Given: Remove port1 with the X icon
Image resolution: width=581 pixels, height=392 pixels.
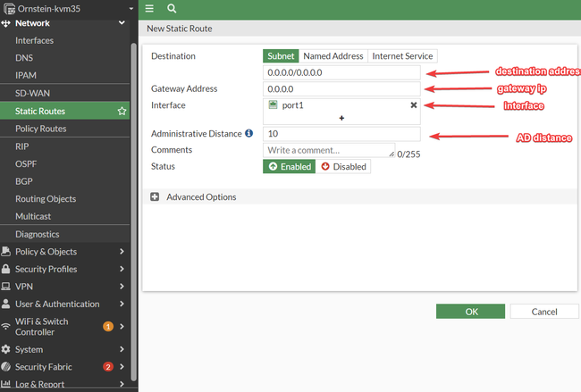Looking at the screenshot, I should 414,105.
